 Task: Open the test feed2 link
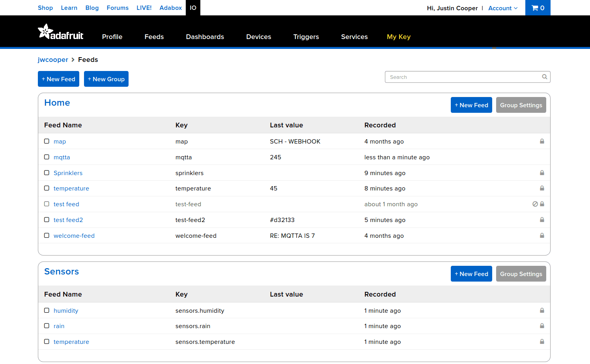click(x=68, y=220)
